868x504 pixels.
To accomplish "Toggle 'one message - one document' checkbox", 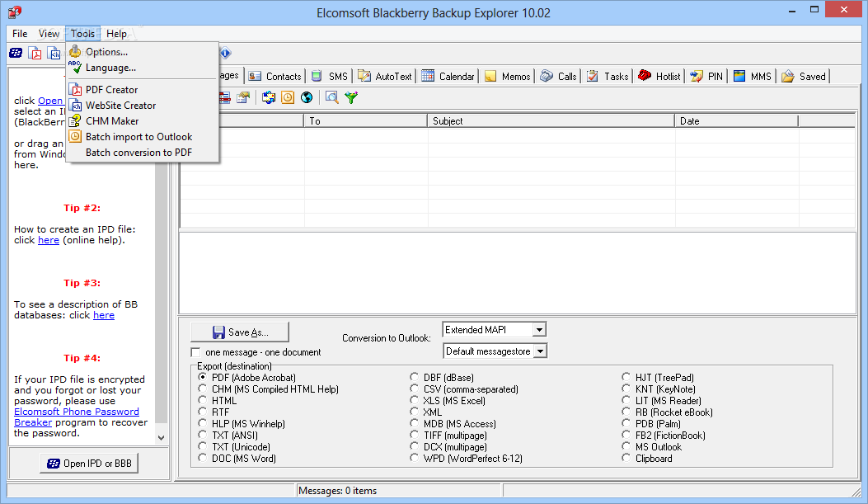I will click(x=195, y=352).
